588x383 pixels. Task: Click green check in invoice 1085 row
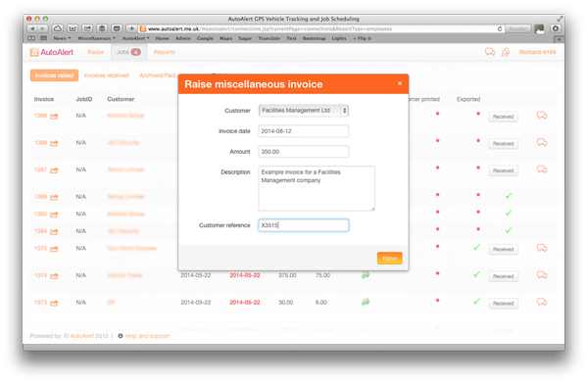(x=509, y=213)
